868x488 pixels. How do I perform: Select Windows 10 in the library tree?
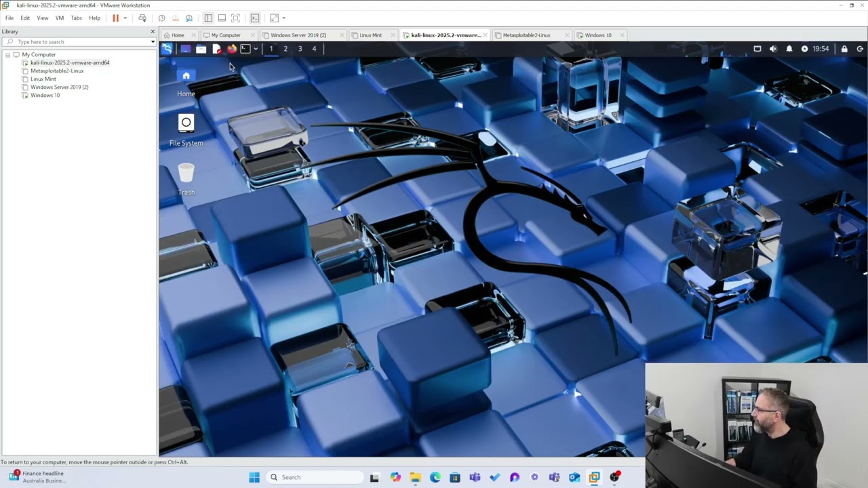(x=45, y=95)
